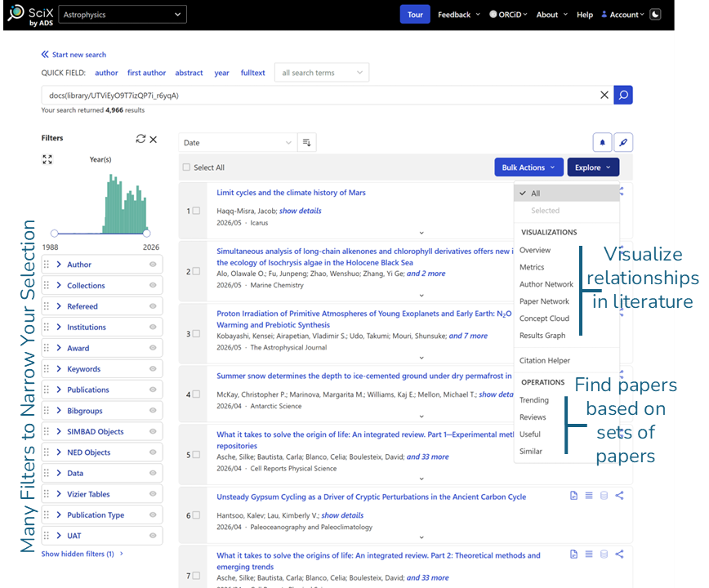Click the 1988 year slider start handle
The image size is (709, 588).
[x=54, y=234]
